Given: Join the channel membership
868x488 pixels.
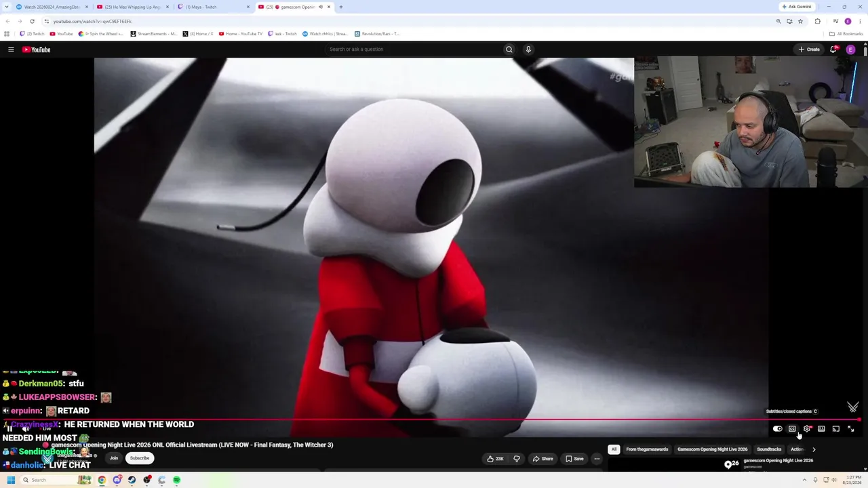Looking at the screenshot, I should click(114, 458).
